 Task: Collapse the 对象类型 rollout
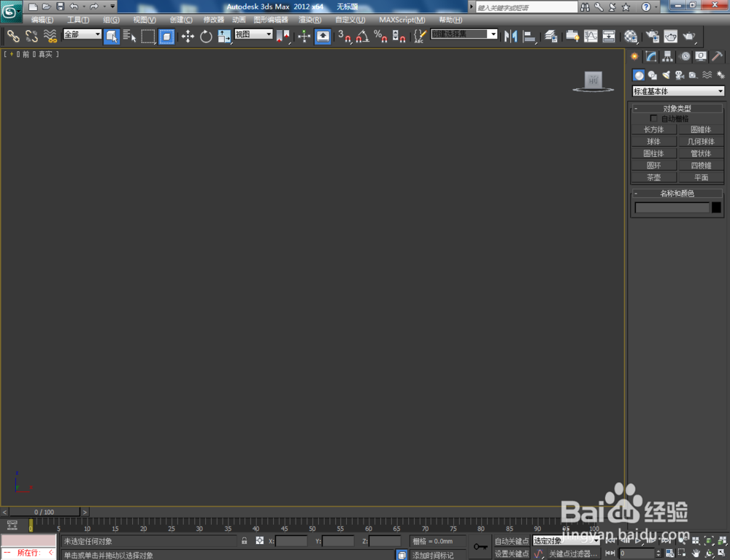[x=677, y=109]
